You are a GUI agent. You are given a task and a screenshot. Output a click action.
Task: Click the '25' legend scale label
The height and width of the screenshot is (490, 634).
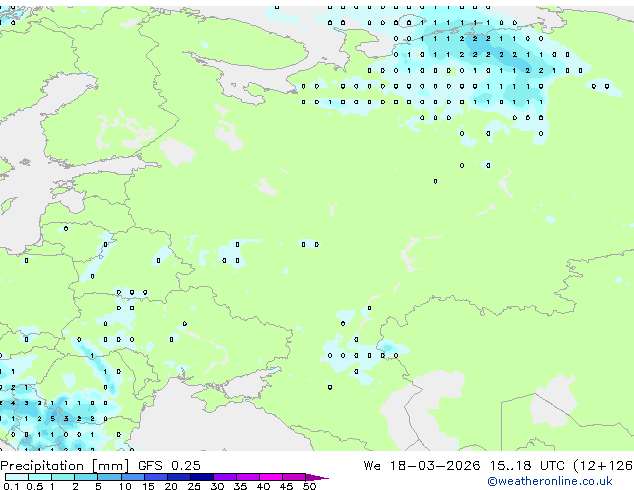tap(194, 486)
